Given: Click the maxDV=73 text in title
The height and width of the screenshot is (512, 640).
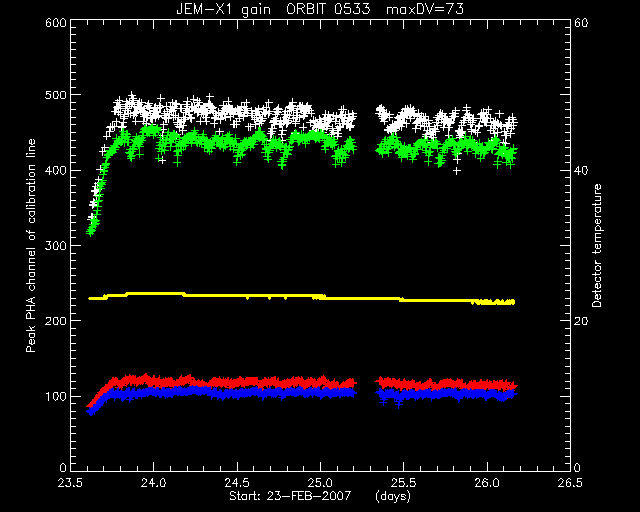Looking at the screenshot, I should 425,9.
